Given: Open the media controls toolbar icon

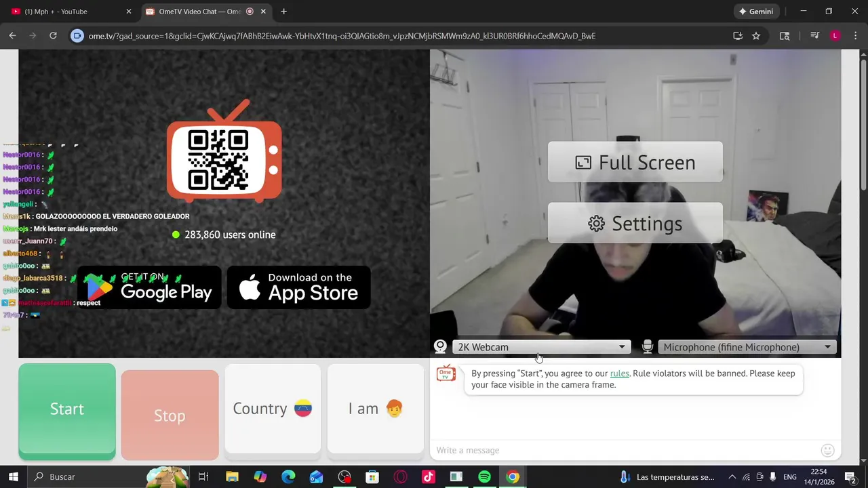Looking at the screenshot, I should tap(815, 36).
